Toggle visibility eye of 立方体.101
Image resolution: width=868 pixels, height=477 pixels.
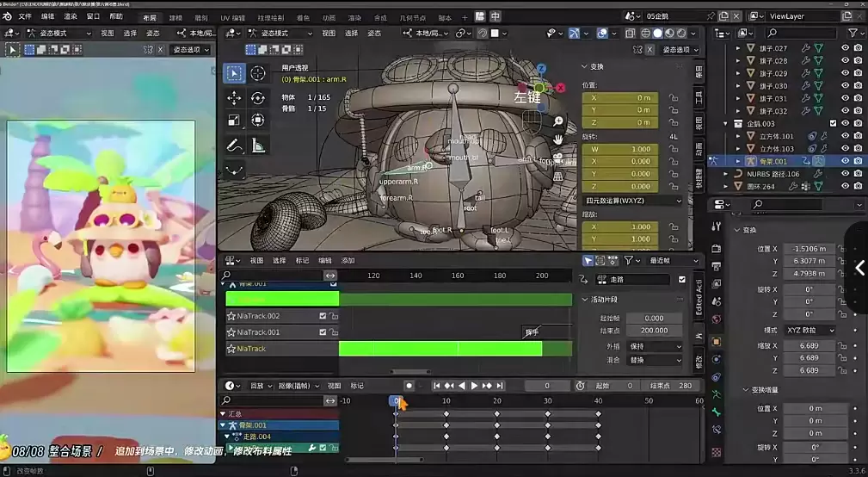pyautogui.click(x=845, y=136)
